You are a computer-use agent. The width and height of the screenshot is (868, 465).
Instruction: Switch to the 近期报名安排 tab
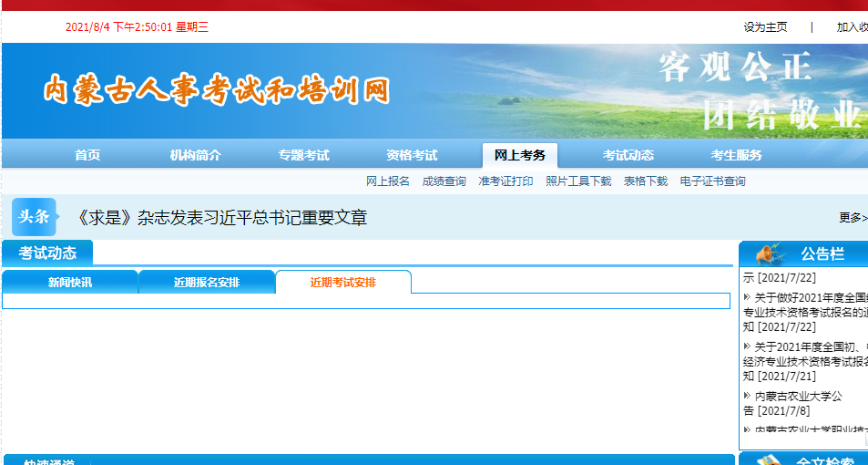pyautogui.click(x=207, y=282)
